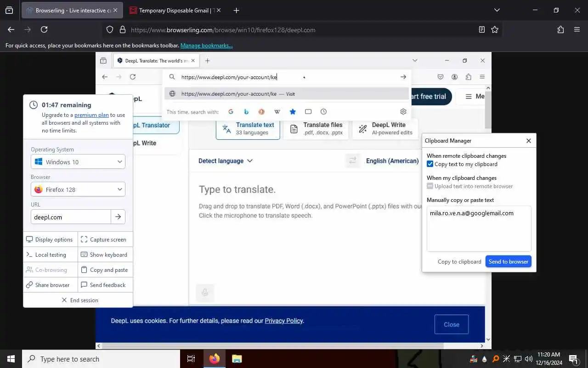Select the suggested deepl.com Visit entry

tap(286, 94)
